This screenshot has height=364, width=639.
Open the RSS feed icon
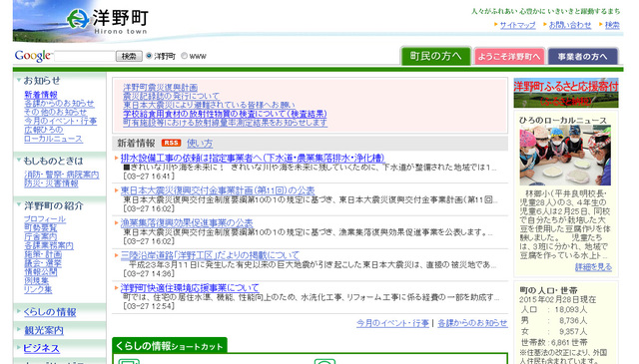pyautogui.click(x=171, y=143)
